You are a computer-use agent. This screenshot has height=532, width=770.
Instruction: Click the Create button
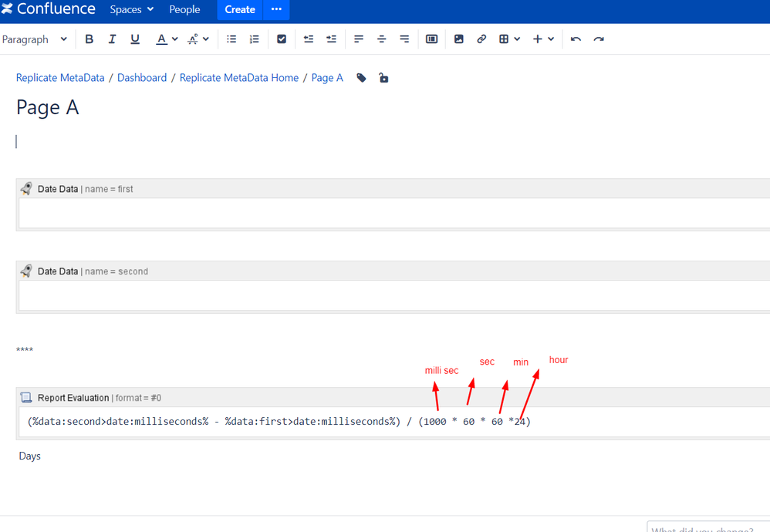coord(240,10)
